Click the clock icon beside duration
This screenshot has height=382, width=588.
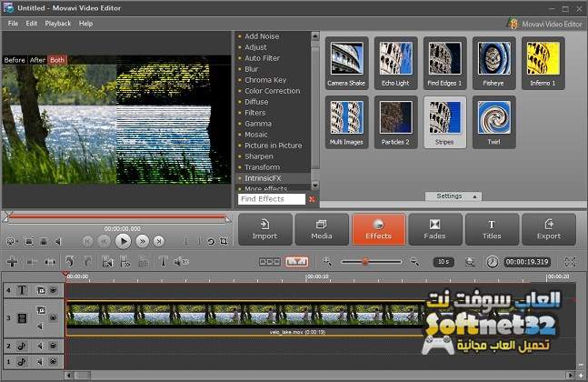point(493,262)
